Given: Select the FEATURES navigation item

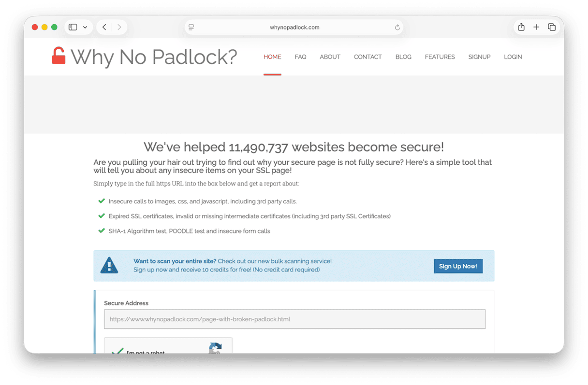Looking at the screenshot, I should pos(440,57).
